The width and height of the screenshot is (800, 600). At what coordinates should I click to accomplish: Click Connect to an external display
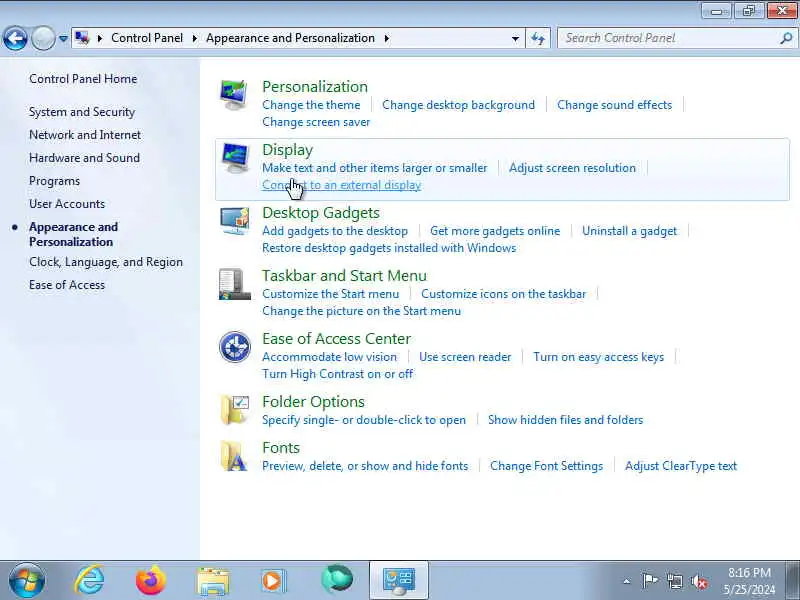coord(341,185)
